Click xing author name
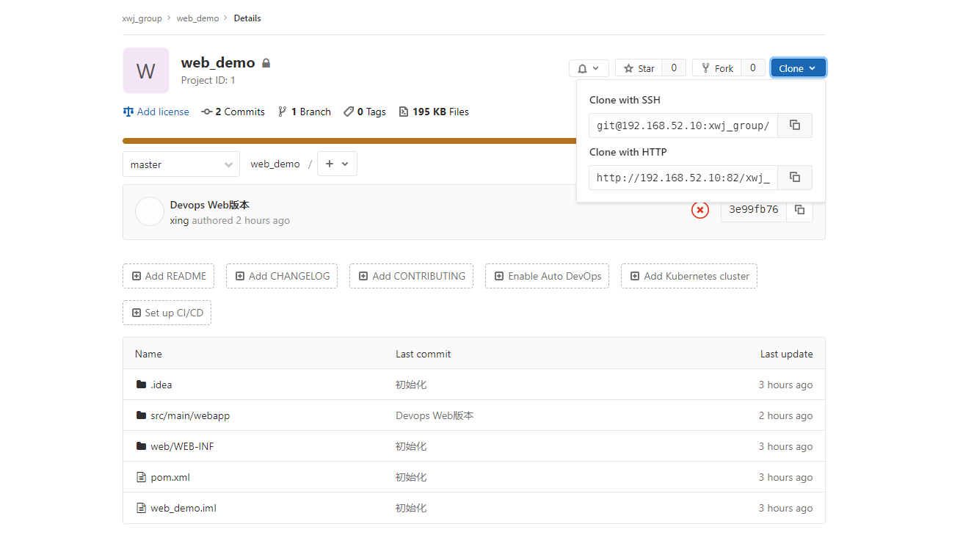 [179, 220]
